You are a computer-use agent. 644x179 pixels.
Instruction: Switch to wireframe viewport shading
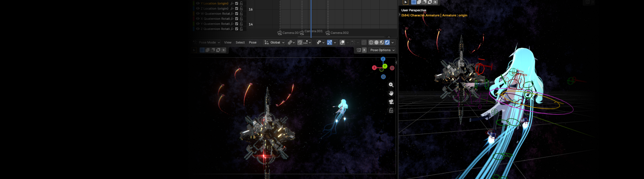tap(371, 42)
